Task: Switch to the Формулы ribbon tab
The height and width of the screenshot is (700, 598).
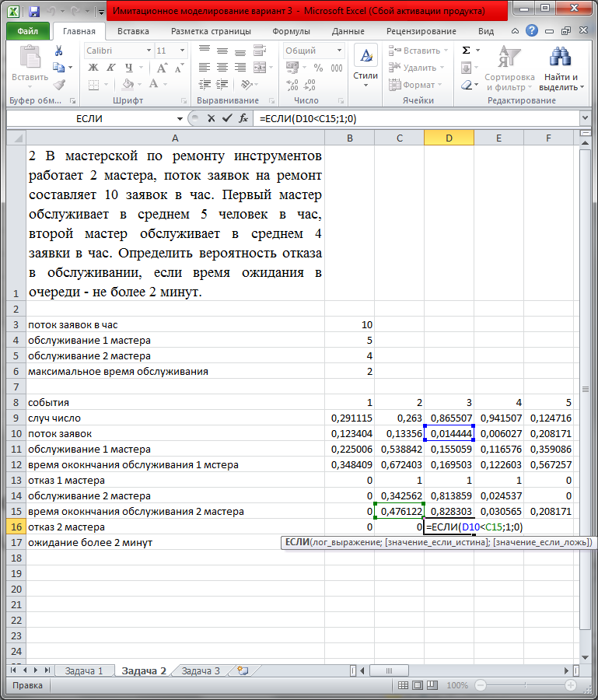Action: point(291,31)
